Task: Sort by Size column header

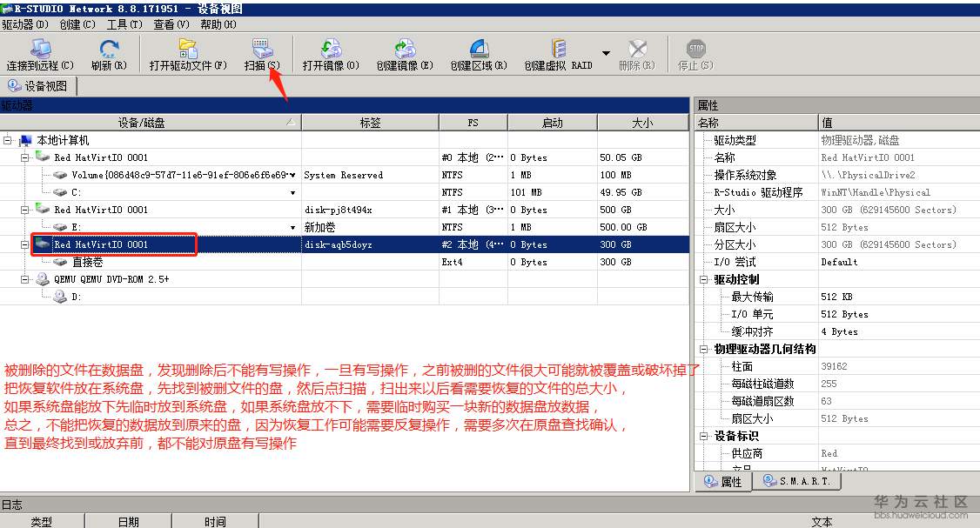Action: point(642,123)
